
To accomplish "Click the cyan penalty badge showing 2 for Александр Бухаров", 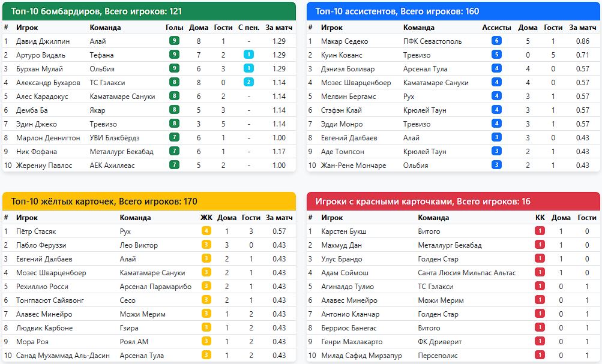I will pos(248,82).
